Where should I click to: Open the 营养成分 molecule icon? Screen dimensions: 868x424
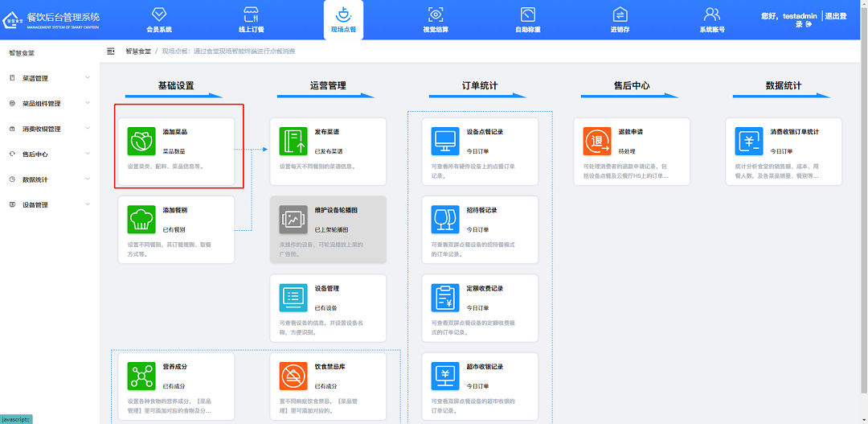[141, 376]
